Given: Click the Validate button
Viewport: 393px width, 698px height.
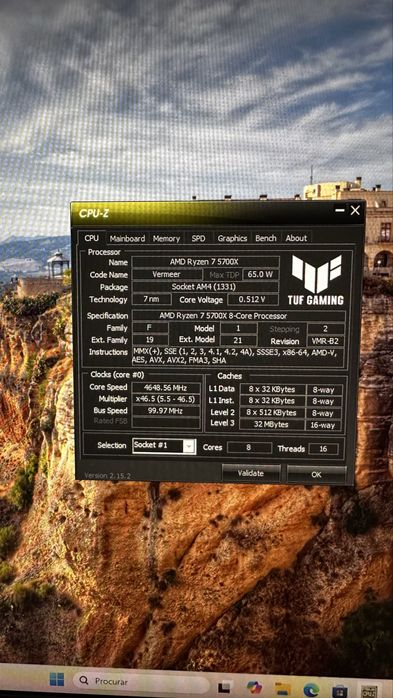Looking at the screenshot, I should tap(251, 474).
